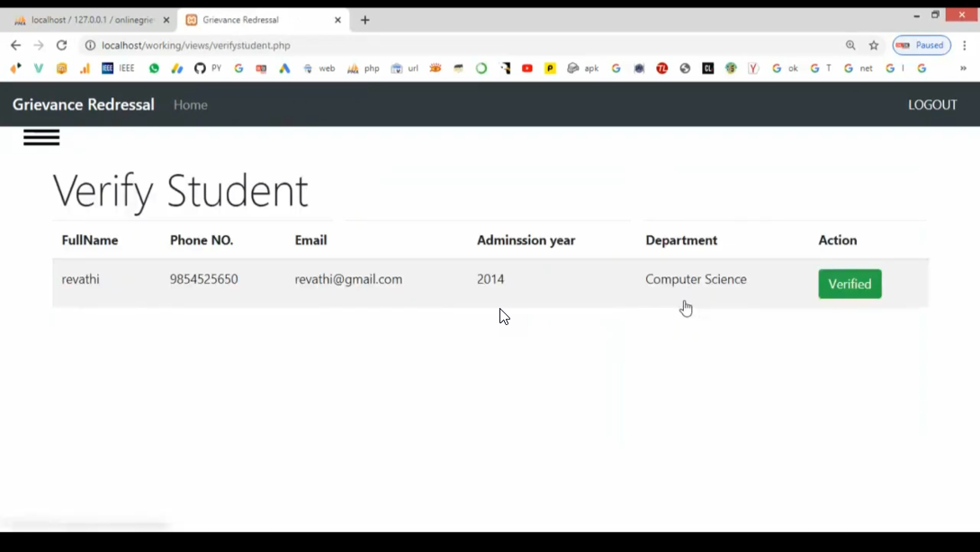980x552 pixels.
Task: Open the WhatsApp bookmark
Action: (x=154, y=68)
